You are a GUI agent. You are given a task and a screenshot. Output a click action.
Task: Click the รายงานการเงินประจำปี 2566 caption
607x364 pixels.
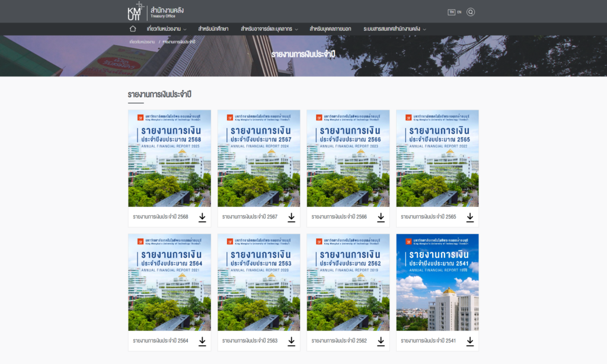[x=339, y=217]
